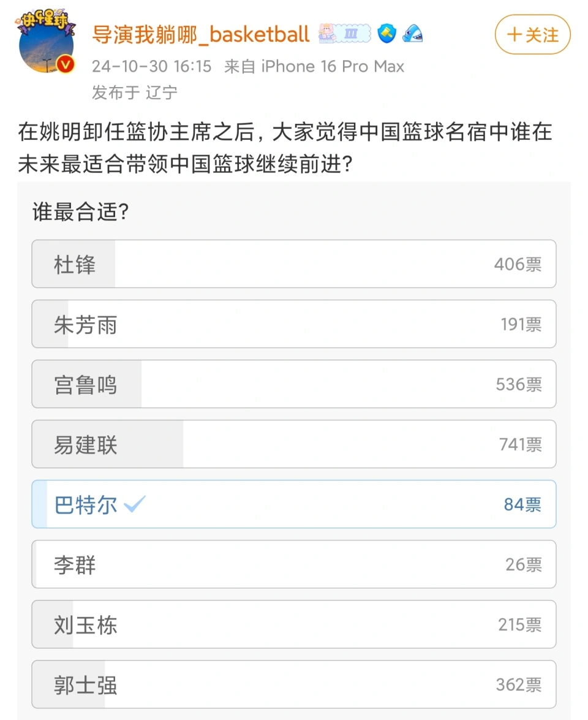Choose 宫鲁鸣 in the poll
Viewport: 588px width, 720px height.
(x=294, y=384)
